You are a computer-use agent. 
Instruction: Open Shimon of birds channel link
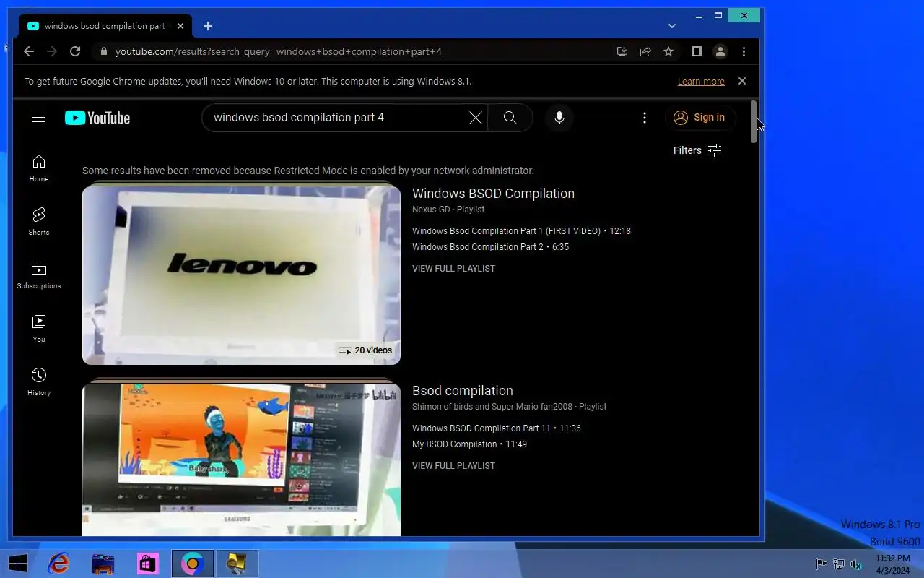492,407
